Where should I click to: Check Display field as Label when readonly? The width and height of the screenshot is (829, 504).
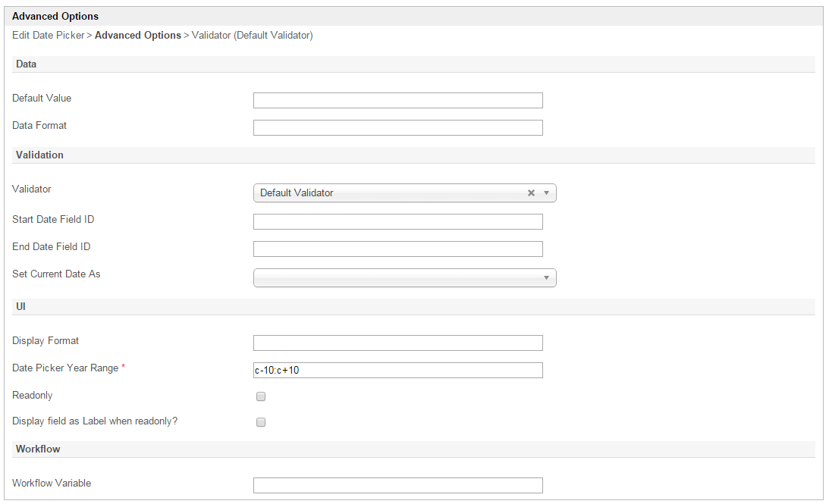tap(261, 422)
